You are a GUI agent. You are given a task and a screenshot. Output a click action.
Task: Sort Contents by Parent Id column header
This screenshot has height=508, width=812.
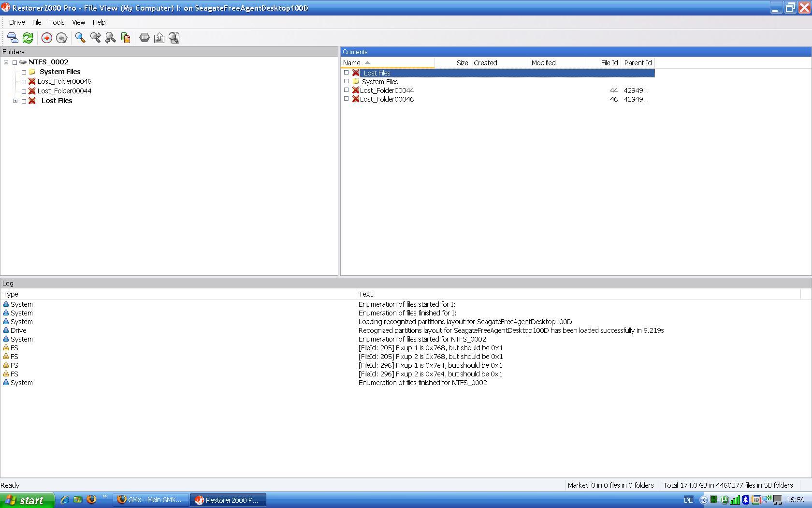[638, 63]
